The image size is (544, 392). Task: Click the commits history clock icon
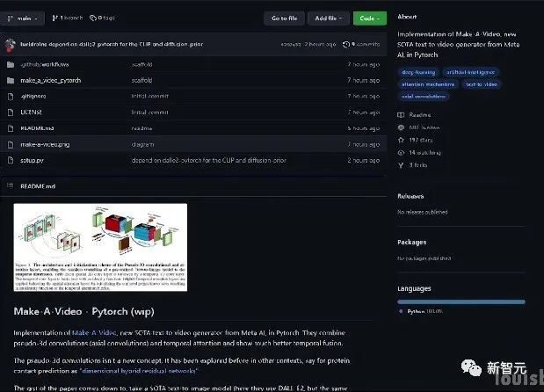346,44
